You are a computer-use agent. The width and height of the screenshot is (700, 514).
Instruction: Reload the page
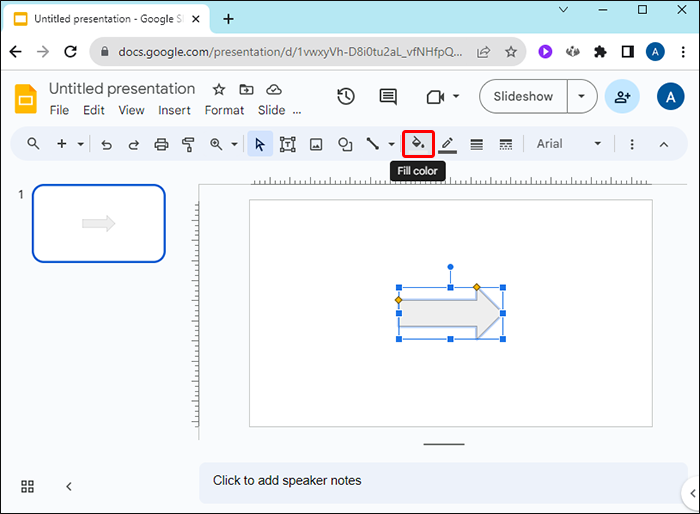tap(71, 52)
